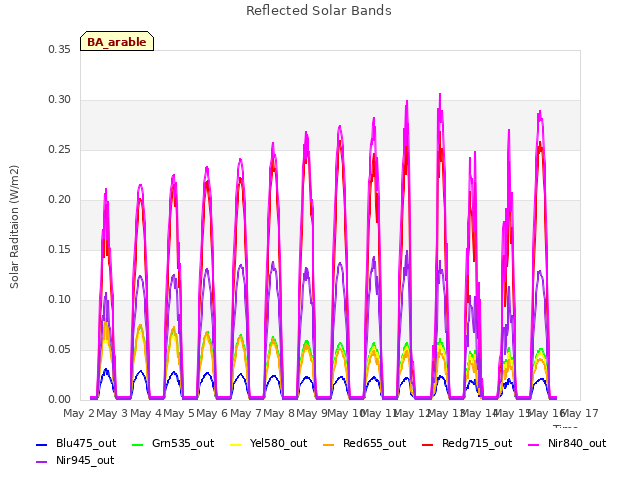Click the magenta Nir840_out legend swatch

[x=534, y=444]
